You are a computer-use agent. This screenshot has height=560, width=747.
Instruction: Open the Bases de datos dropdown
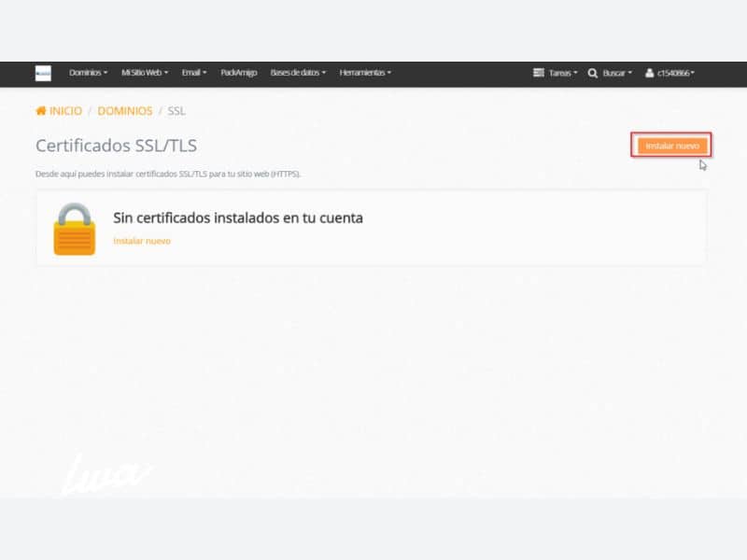pyautogui.click(x=298, y=73)
